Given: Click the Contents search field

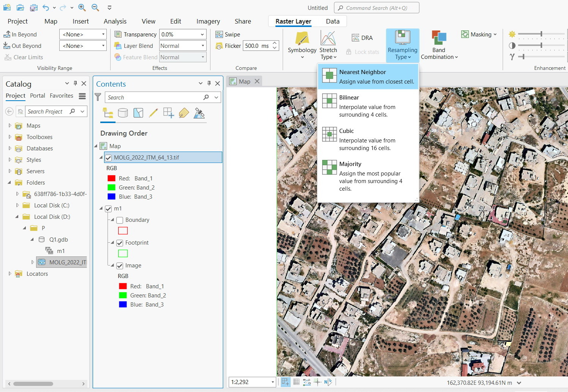Looking at the screenshot, I should pos(154,98).
